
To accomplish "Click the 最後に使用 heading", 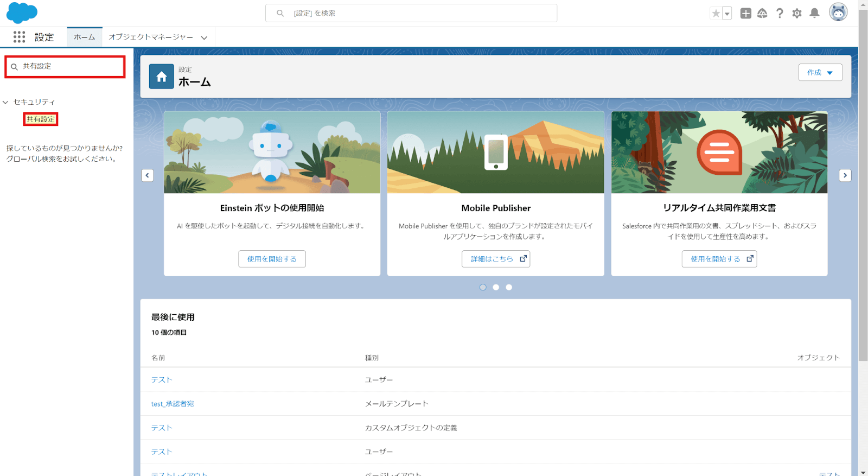I will (173, 317).
